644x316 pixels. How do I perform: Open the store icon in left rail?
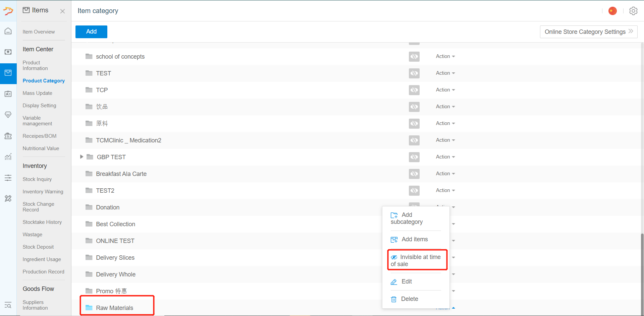(x=8, y=136)
